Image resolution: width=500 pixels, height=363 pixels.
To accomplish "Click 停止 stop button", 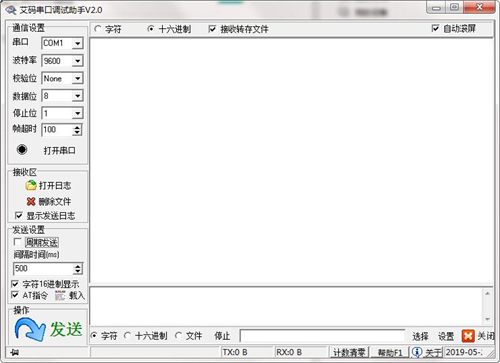I will click(222, 336).
